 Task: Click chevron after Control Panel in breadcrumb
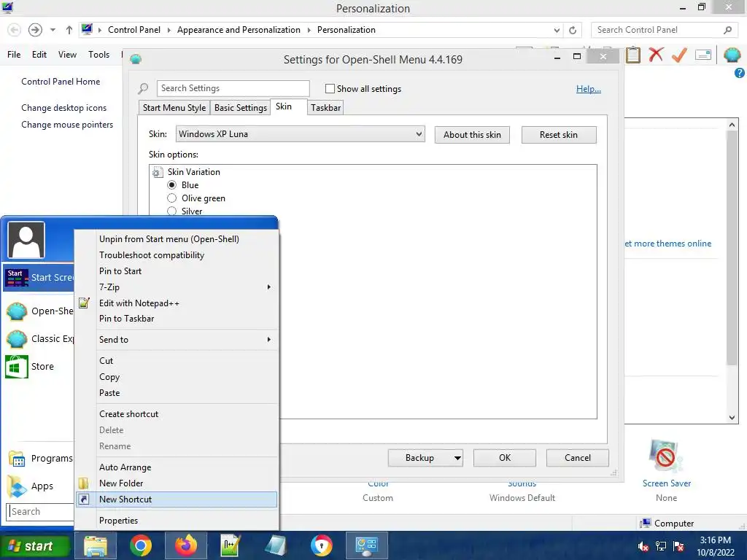(x=169, y=30)
